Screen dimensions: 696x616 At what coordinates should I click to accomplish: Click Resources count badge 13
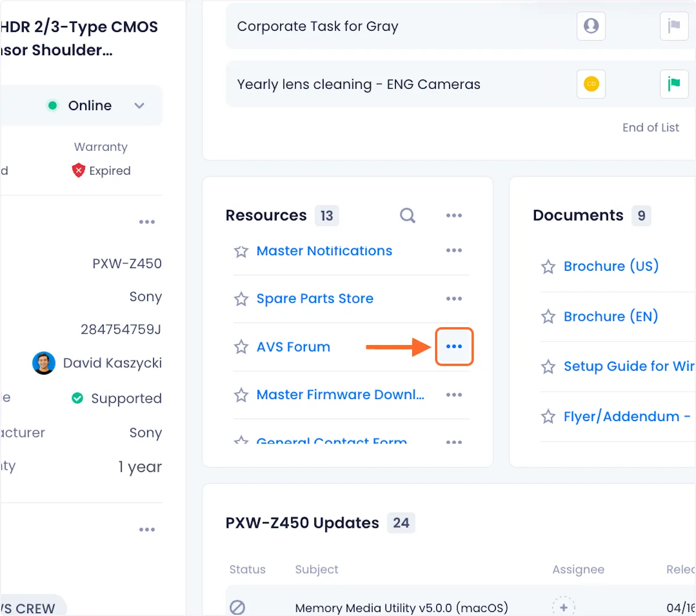(327, 216)
